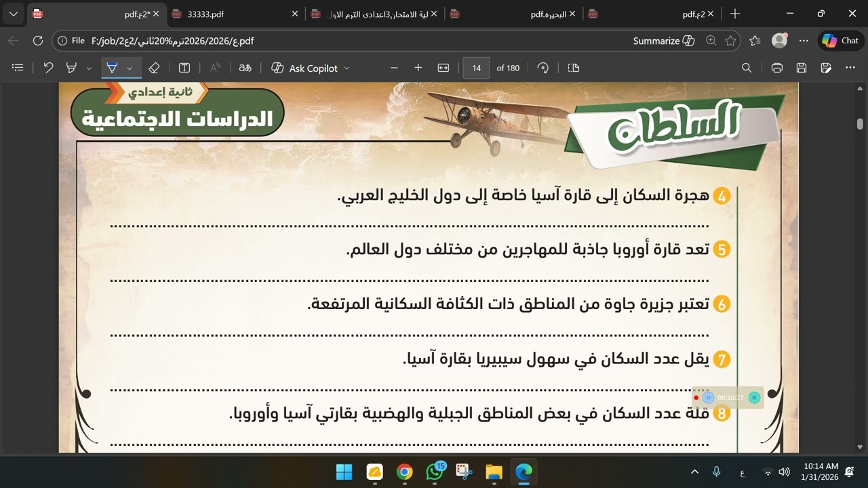Screen dimensions: 868x488
Task: Click the system tray volume icon
Action: (x=785, y=472)
